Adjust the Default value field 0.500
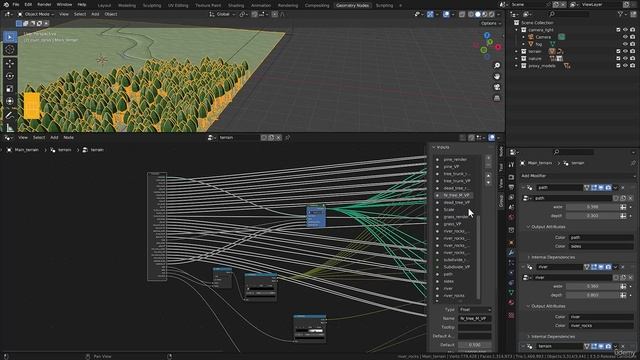Viewport: 640px width, 360px height. 475,344
